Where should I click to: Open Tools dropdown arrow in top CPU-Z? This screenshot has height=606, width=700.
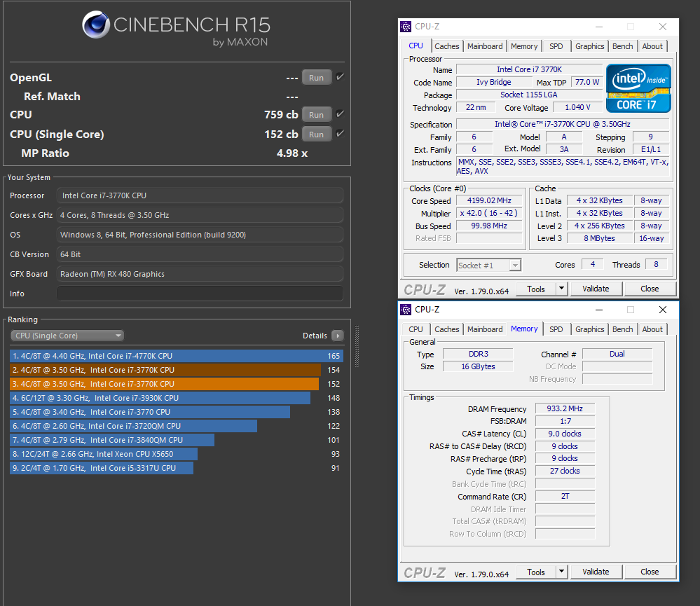tap(561, 289)
